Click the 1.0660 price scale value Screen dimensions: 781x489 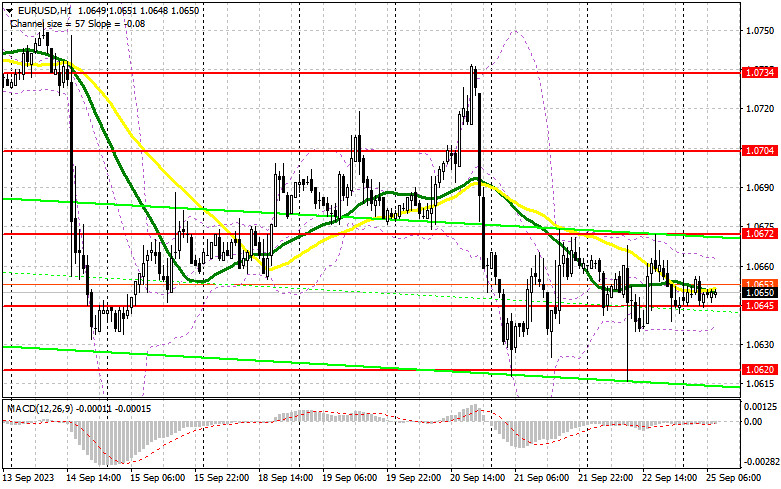coord(760,266)
